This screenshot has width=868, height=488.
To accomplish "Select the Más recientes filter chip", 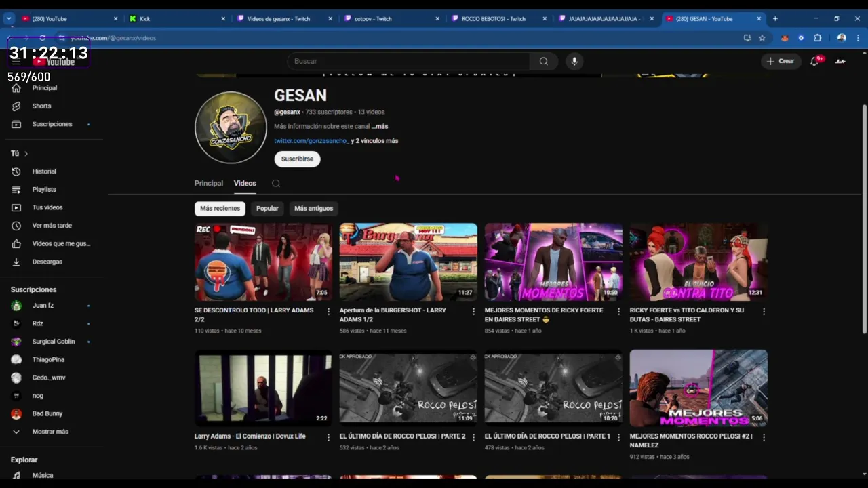I will [x=220, y=209].
